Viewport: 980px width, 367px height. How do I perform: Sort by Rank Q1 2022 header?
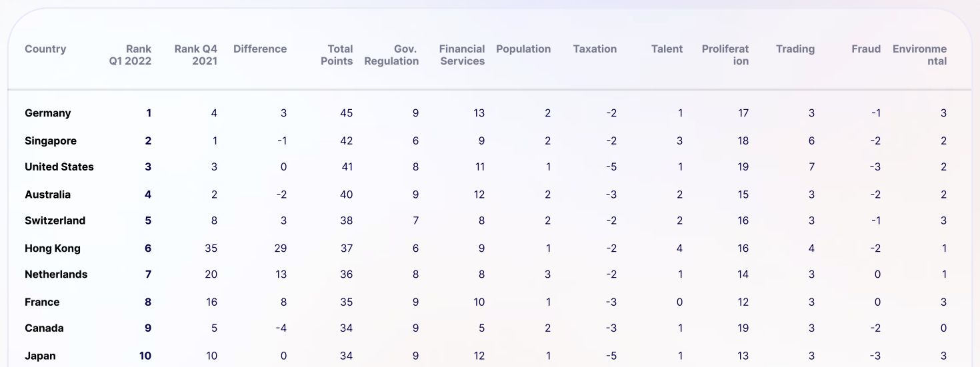pos(130,55)
